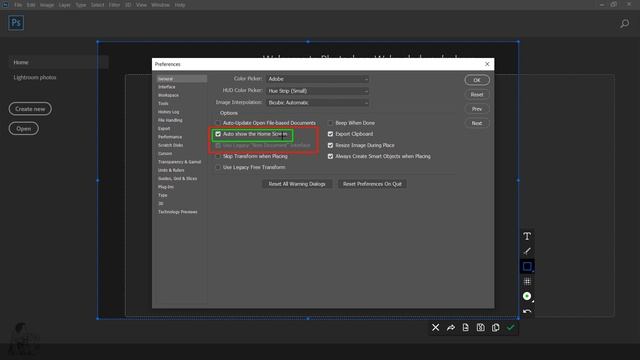The height and width of the screenshot is (360, 640).
Task: Go to previous preferences page with Prev
Action: pos(477,109)
